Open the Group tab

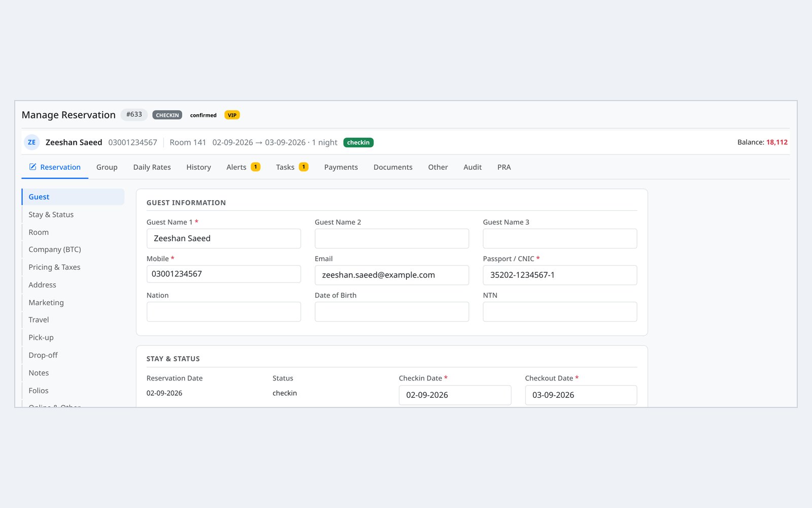[107, 167]
